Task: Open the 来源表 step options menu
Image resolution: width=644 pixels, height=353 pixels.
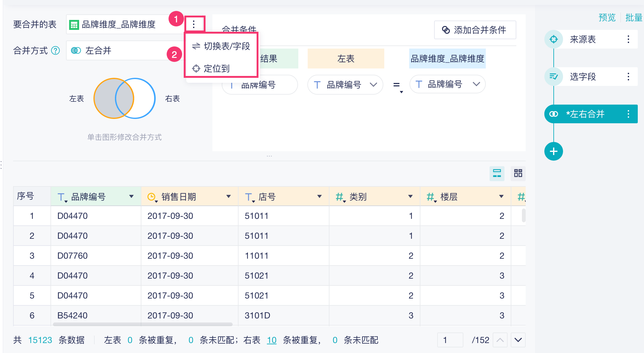Action: (628, 39)
